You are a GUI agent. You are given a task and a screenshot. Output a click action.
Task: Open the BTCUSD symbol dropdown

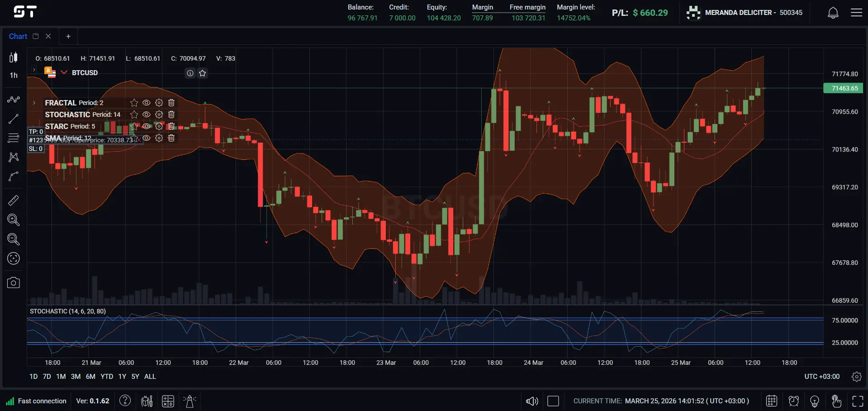[x=64, y=72]
